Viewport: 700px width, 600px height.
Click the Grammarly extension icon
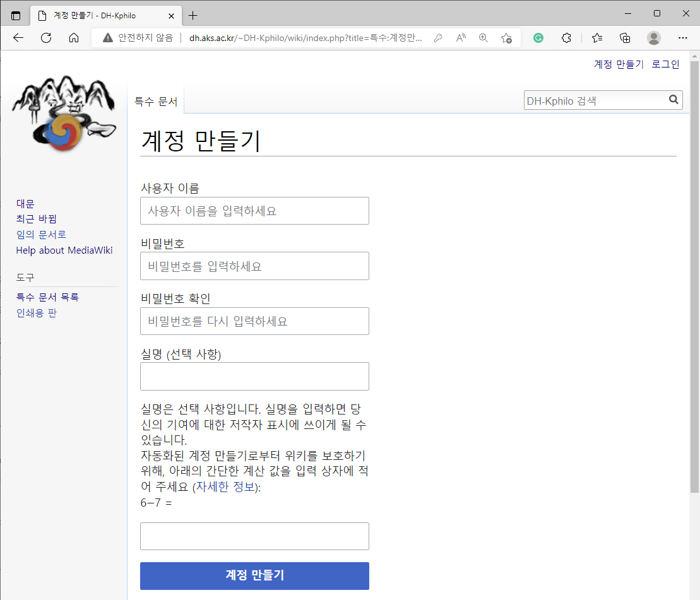[538, 38]
